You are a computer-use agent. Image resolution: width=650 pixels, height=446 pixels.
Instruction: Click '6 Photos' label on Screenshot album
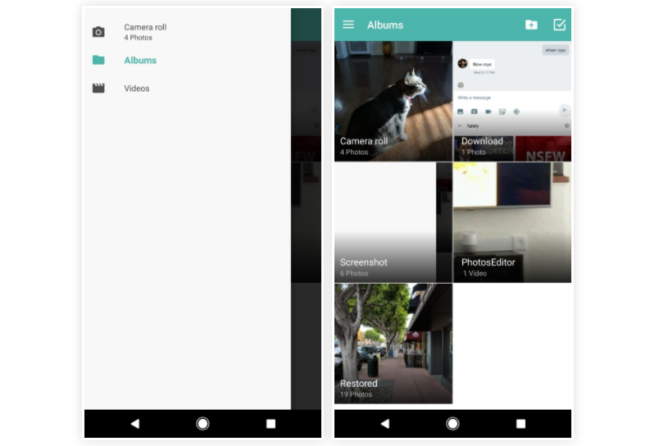354,274
